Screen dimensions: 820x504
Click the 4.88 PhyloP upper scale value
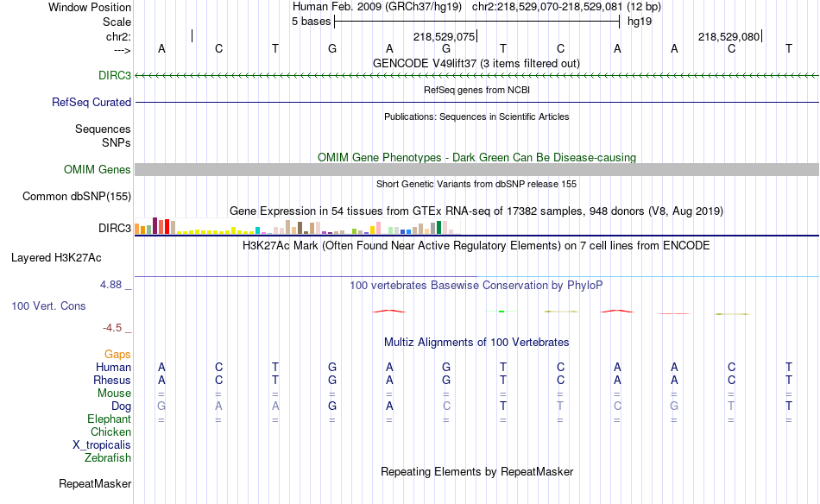[110, 285]
